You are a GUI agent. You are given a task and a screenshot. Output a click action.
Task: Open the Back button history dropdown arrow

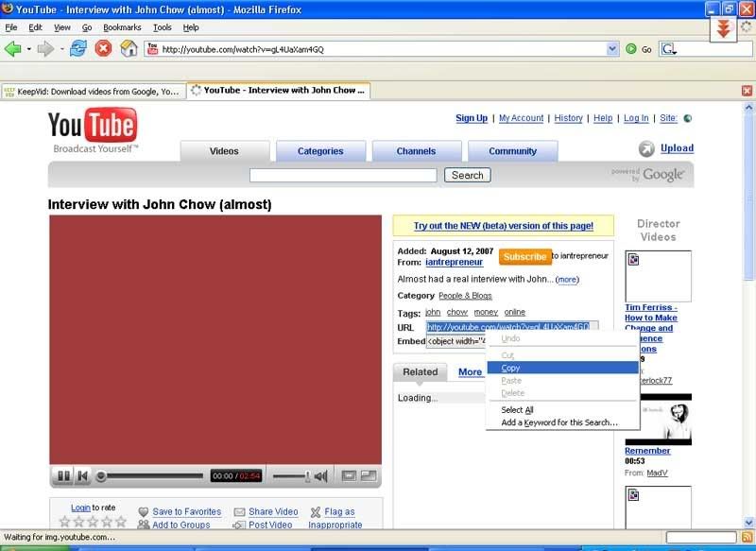[29, 49]
